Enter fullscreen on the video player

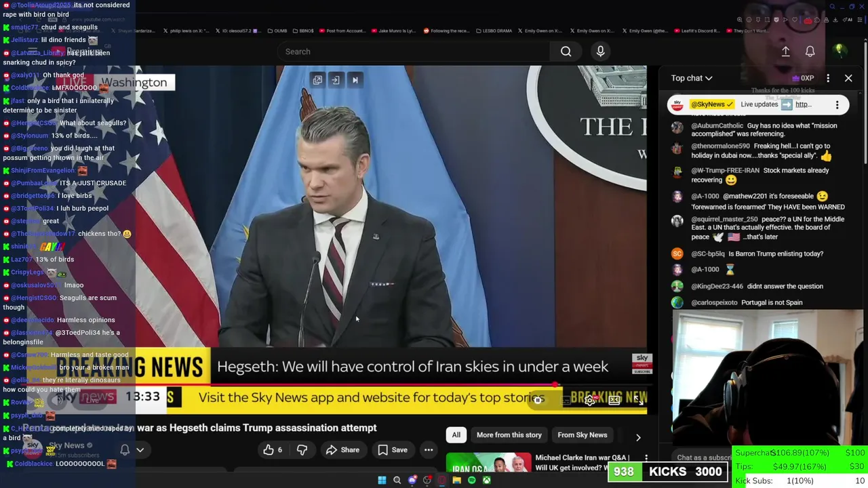coord(638,401)
